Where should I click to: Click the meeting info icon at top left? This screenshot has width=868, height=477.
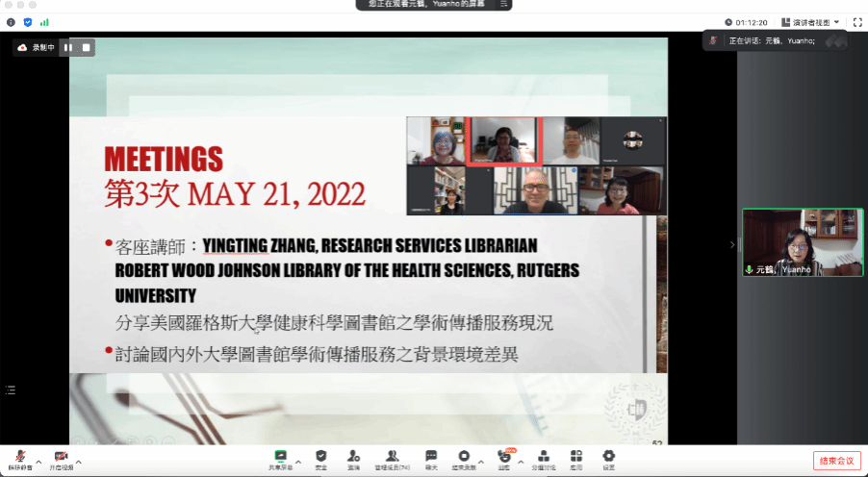point(11,22)
